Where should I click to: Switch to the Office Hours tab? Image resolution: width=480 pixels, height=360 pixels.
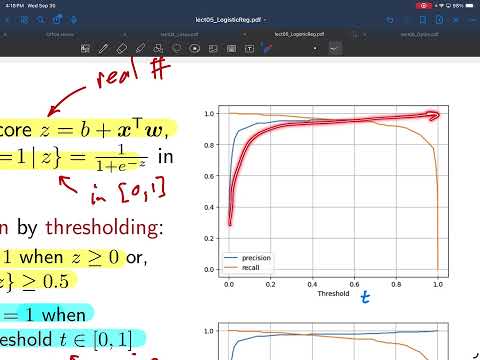point(60,34)
